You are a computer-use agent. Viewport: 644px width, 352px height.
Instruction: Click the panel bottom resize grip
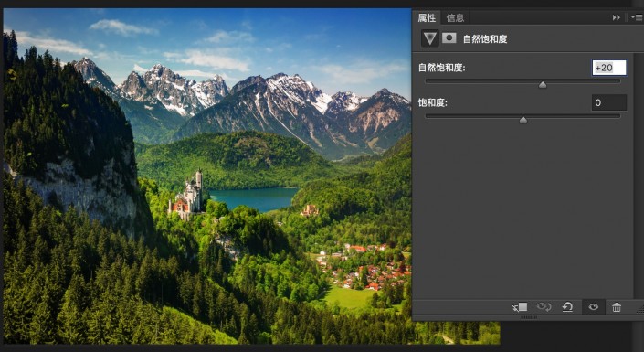tap(529, 317)
